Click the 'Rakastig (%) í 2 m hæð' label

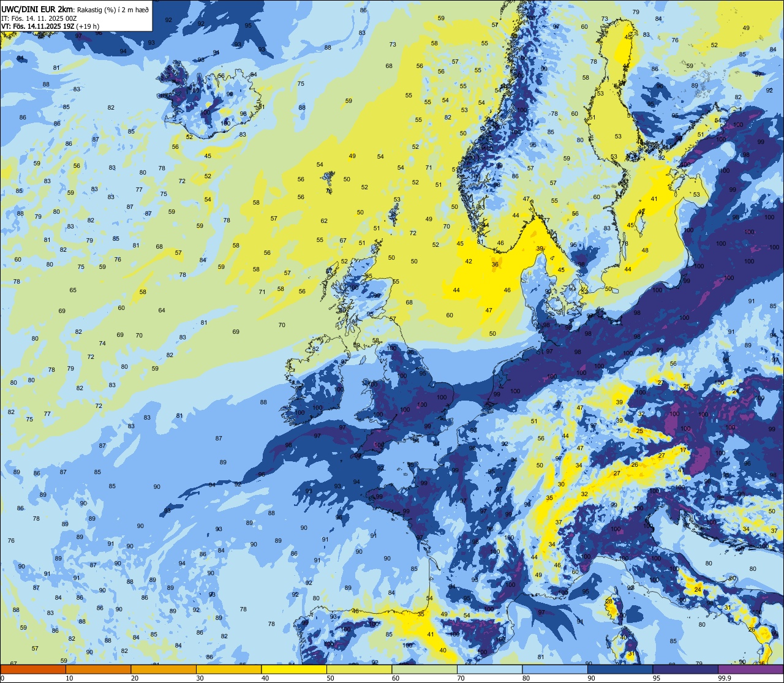(x=112, y=9)
